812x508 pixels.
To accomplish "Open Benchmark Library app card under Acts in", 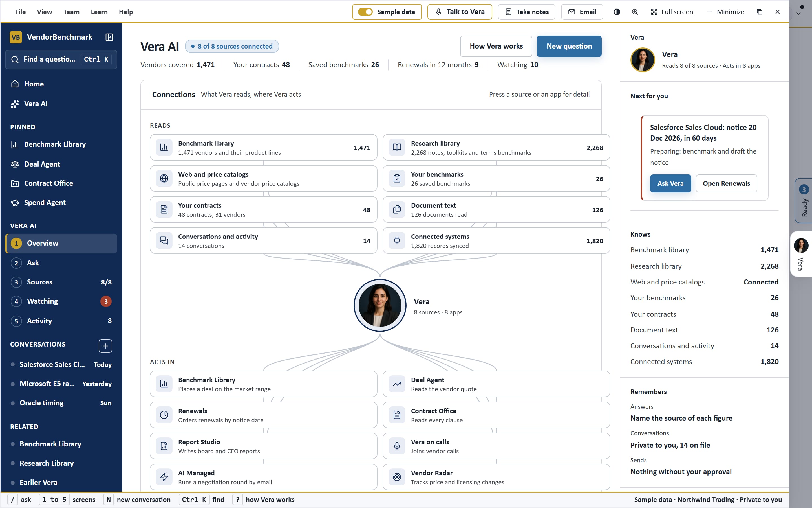I will pyautogui.click(x=263, y=384).
